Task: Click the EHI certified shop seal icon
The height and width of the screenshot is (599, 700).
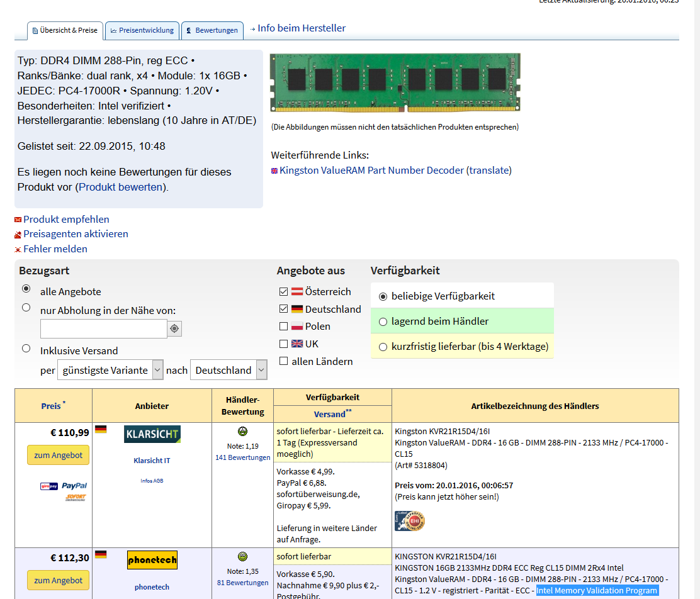Action: coord(410,520)
